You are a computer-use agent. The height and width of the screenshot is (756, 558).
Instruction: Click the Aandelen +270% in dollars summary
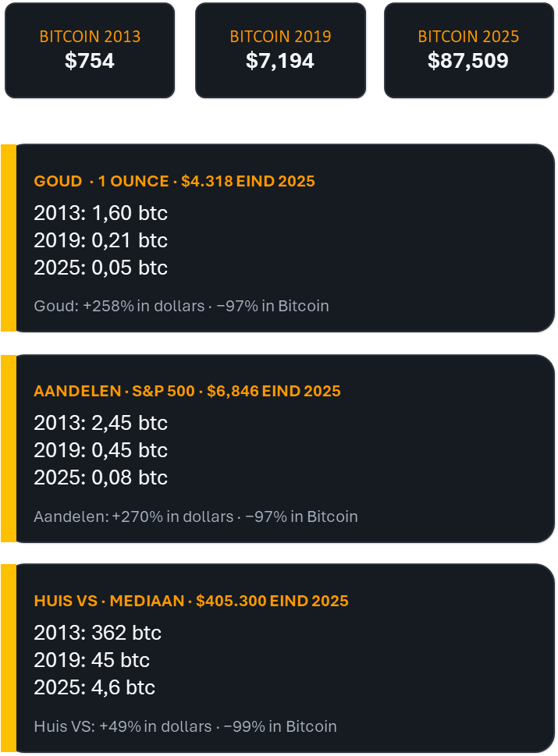click(x=196, y=516)
